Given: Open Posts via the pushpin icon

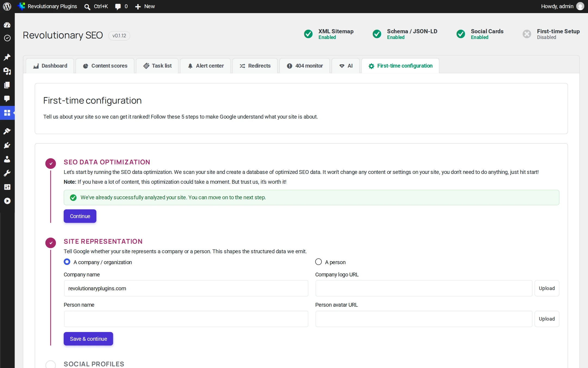Looking at the screenshot, I should [7, 57].
